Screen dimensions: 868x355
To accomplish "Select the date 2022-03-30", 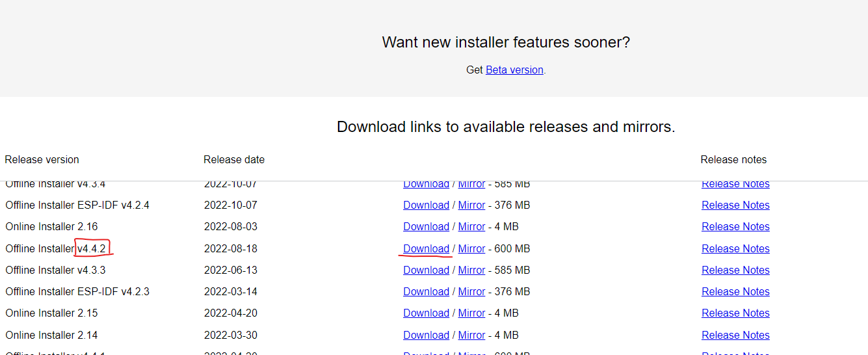I will pyautogui.click(x=231, y=335).
